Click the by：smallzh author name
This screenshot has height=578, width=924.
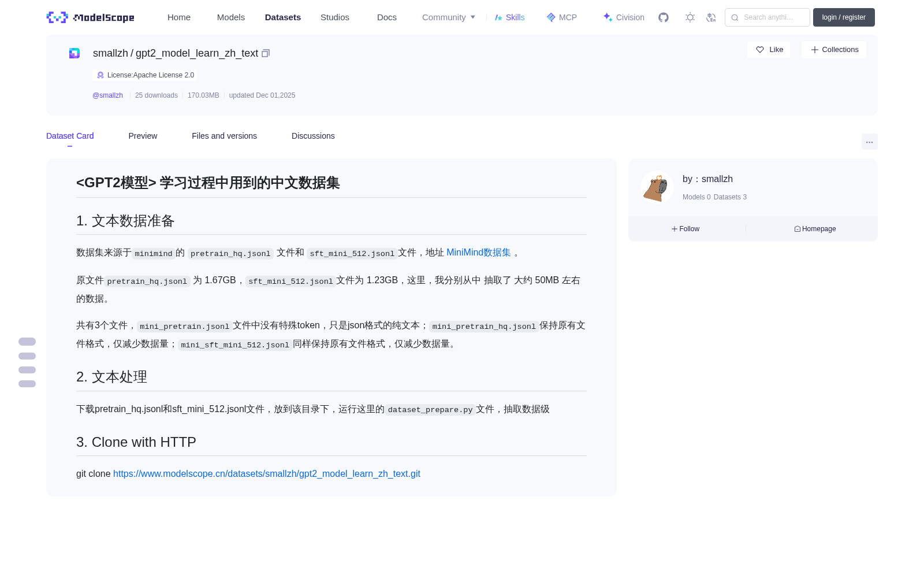[x=707, y=179]
